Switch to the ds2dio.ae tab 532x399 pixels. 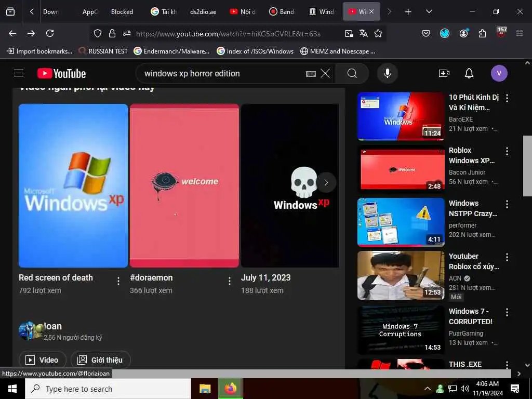tap(203, 12)
